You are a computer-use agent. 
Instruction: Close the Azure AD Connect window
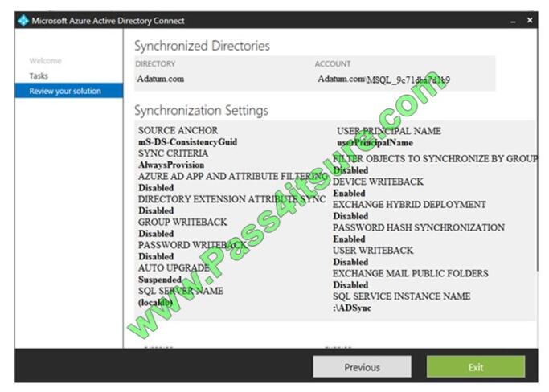click(x=530, y=21)
